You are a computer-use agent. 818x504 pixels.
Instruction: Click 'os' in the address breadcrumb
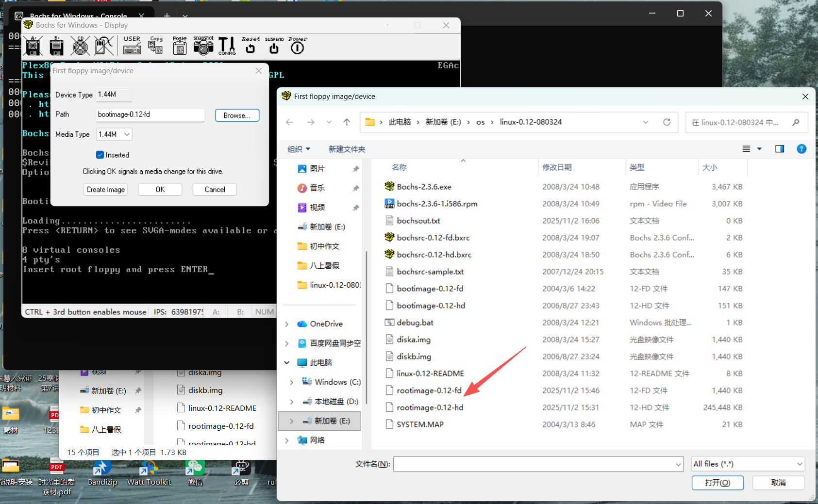(481, 122)
